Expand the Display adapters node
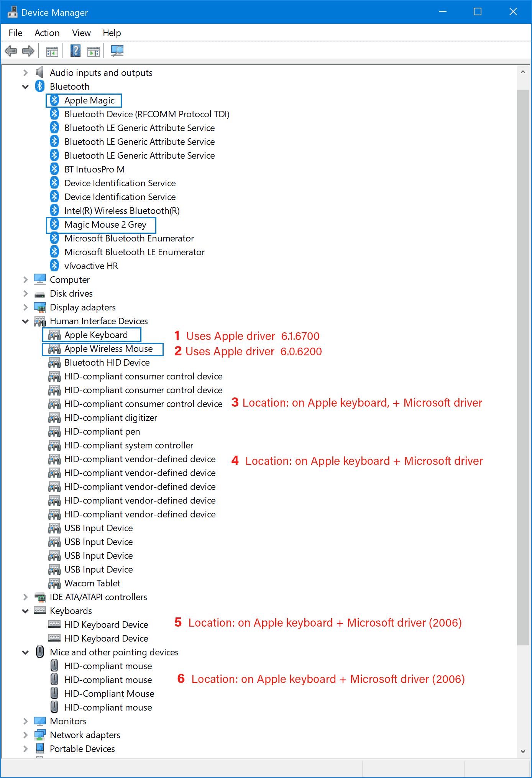Viewport: 532px width, 778px height. click(25, 307)
